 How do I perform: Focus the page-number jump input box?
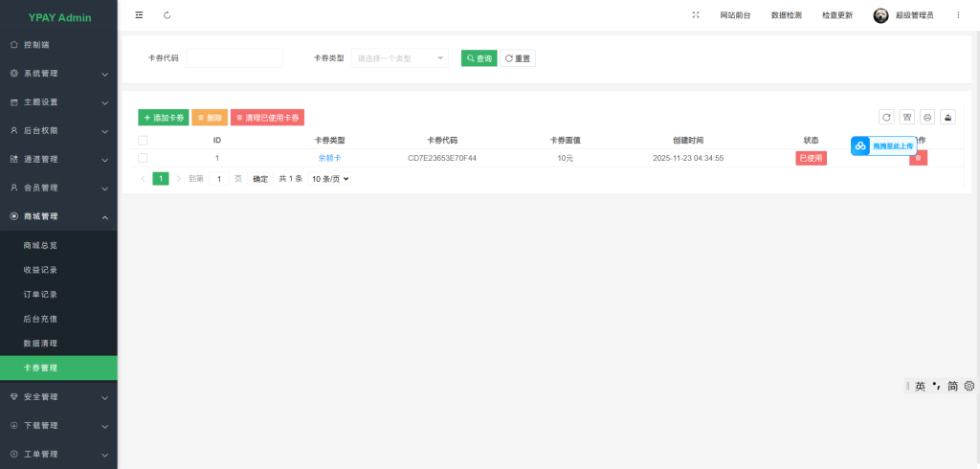[x=219, y=179]
